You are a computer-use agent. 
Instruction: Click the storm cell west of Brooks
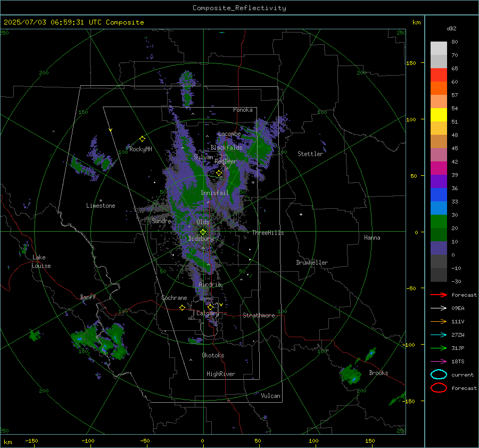click(x=350, y=374)
